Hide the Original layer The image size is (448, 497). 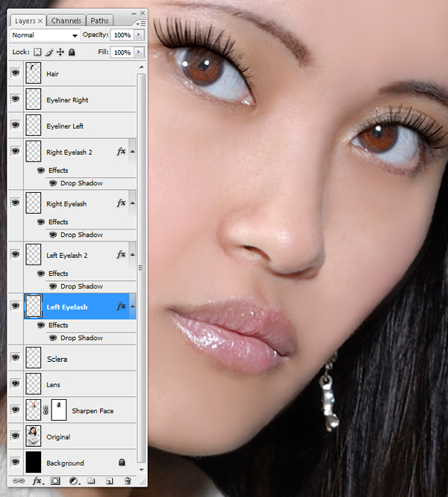[15, 436]
